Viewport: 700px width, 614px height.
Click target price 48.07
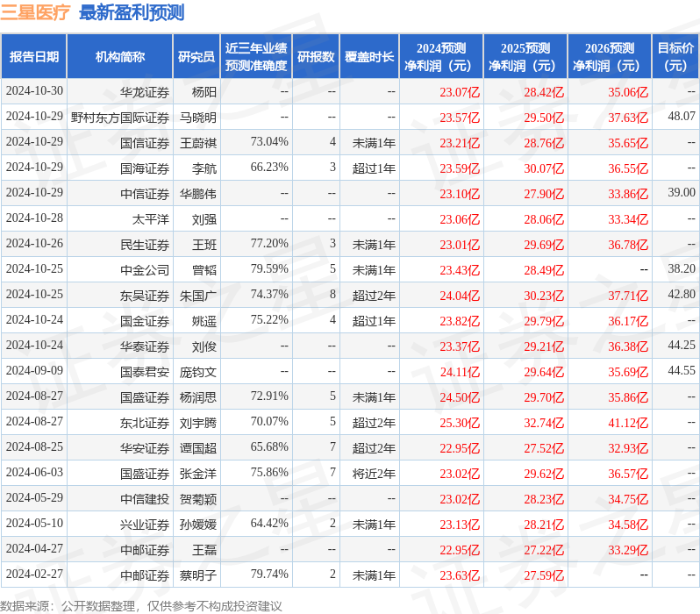click(682, 117)
